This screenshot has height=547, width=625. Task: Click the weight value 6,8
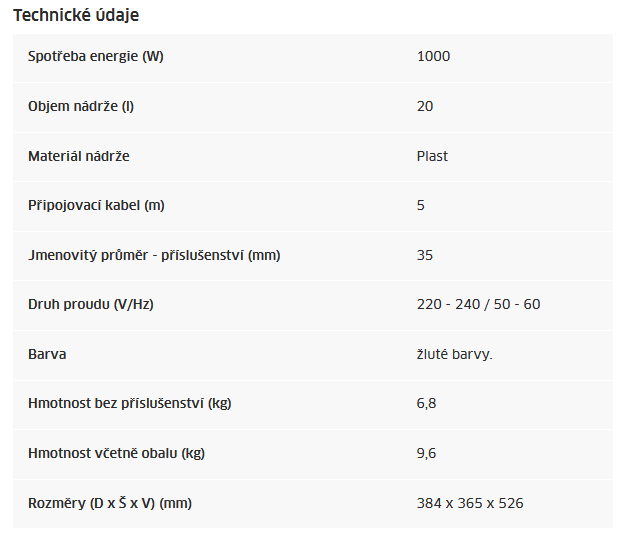[426, 403]
